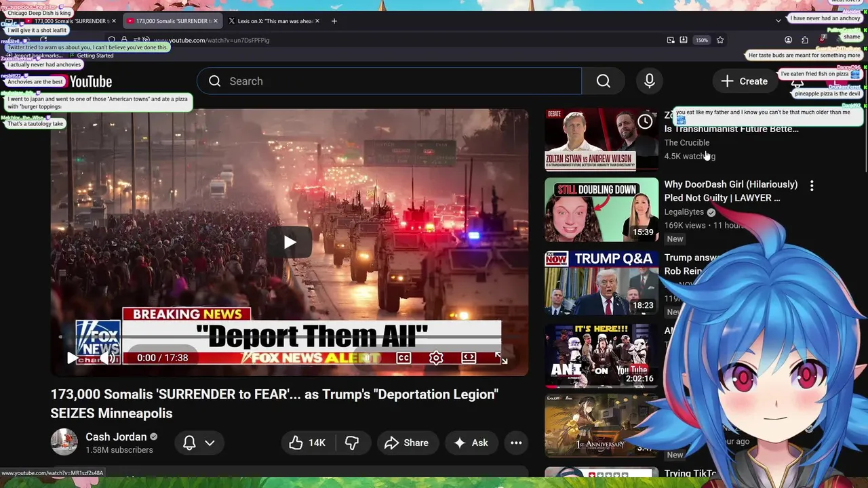Add The Crucible video to Watch Later
The height and width of the screenshot is (488, 868).
(645, 122)
